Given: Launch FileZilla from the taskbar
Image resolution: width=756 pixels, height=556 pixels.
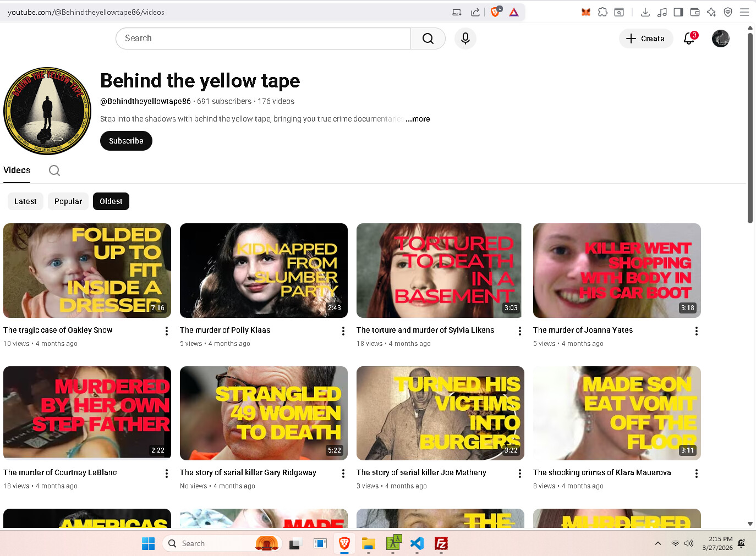Looking at the screenshot, I should 441,543.
